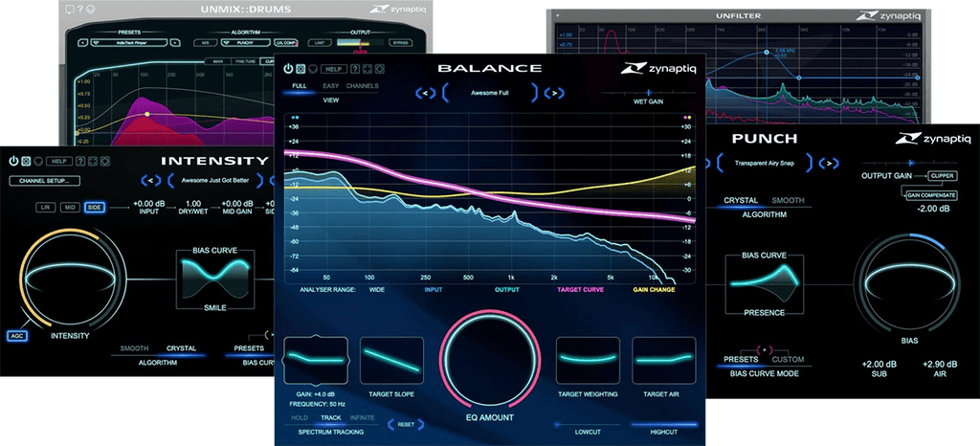
Task: Click the speech bubble icon in Unmix Drums
Action: pos(69,9)
